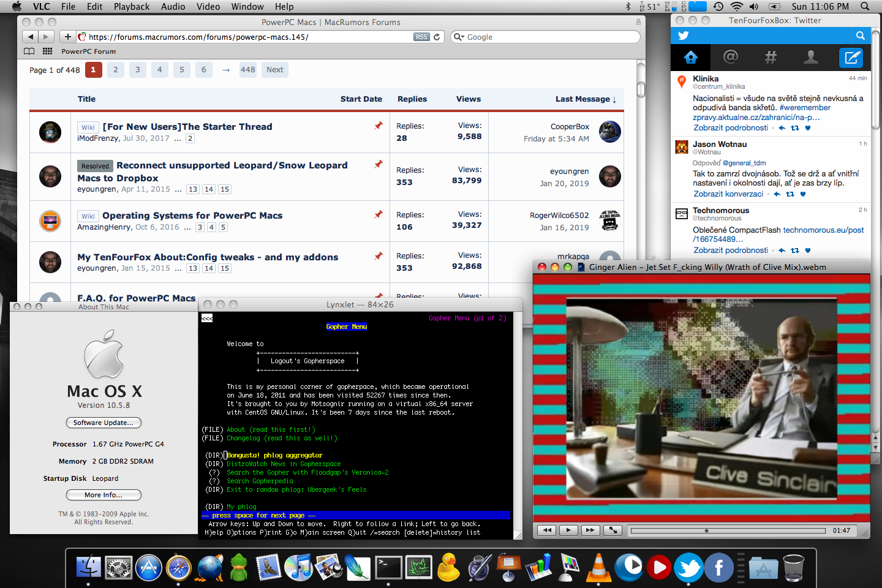Click Safari's forward button
This screenshot has height=588, width=882.
tap(45, 37)
